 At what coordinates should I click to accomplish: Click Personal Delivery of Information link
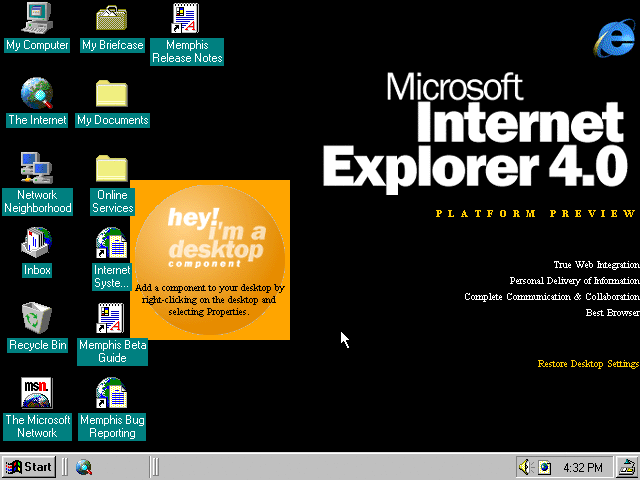pos(574,281)
